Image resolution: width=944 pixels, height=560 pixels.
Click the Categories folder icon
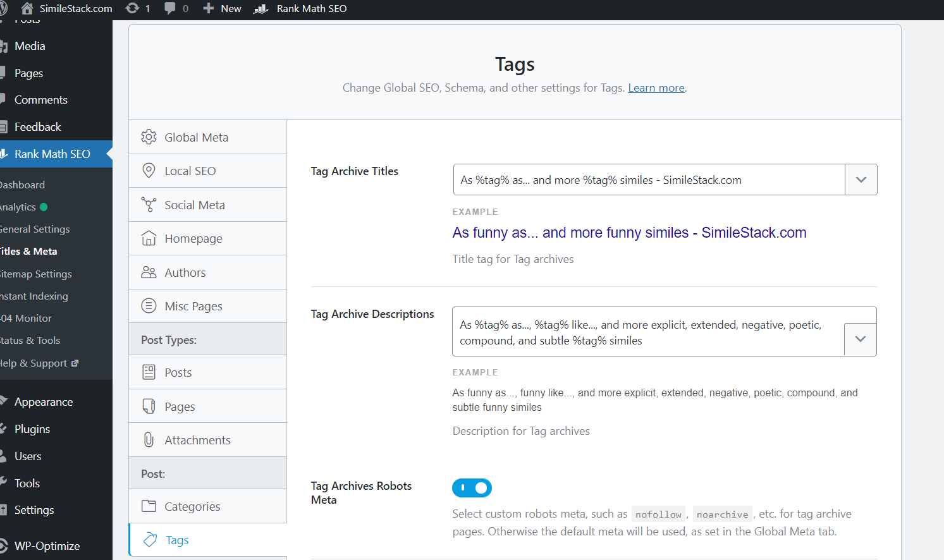pos(149,506)
